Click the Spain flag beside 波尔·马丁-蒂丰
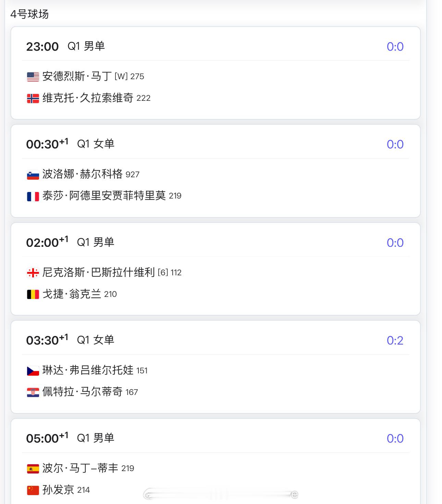The height and width of the screenshot is (504, 442). (33, 468)
